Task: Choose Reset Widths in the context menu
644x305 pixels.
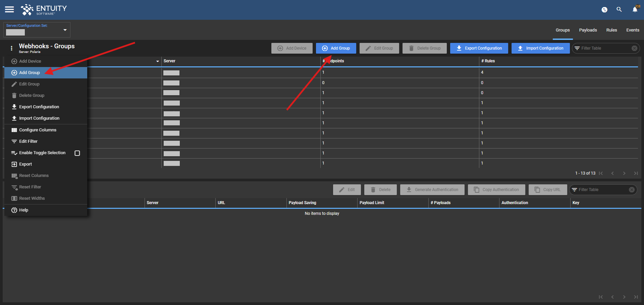Action: 46,198
